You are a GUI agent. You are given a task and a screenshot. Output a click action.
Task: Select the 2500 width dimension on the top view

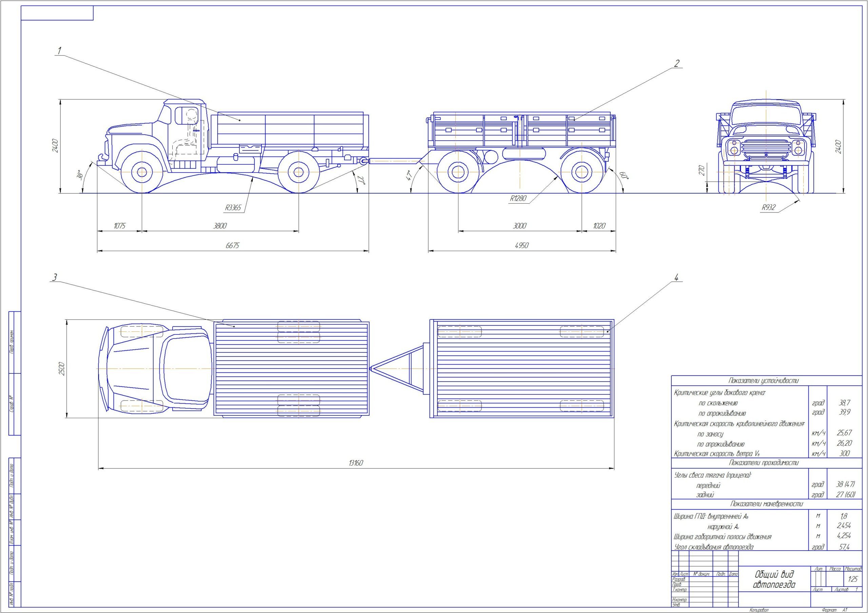(62, 369)
